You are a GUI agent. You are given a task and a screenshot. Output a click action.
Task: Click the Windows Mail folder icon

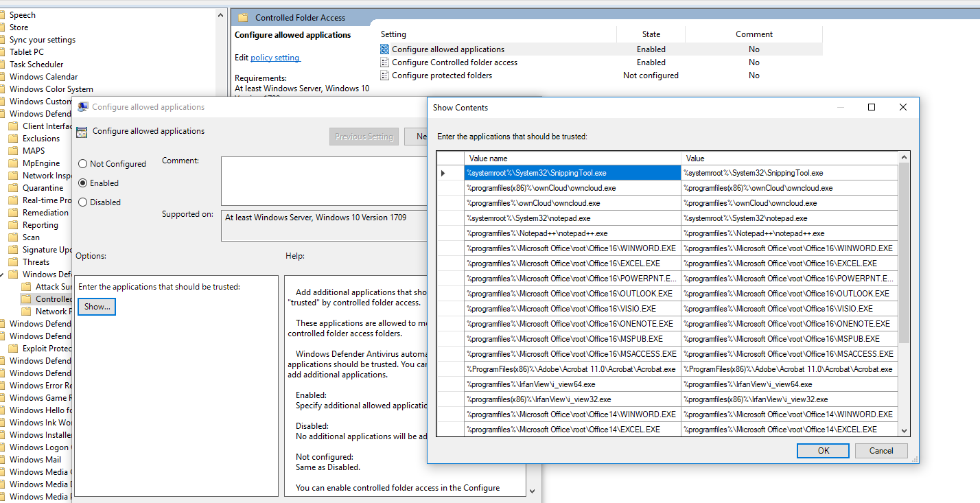click(x=3, y=460)
